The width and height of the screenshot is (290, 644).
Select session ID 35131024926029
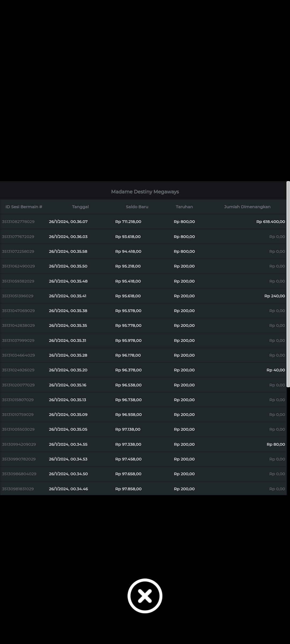18,370
